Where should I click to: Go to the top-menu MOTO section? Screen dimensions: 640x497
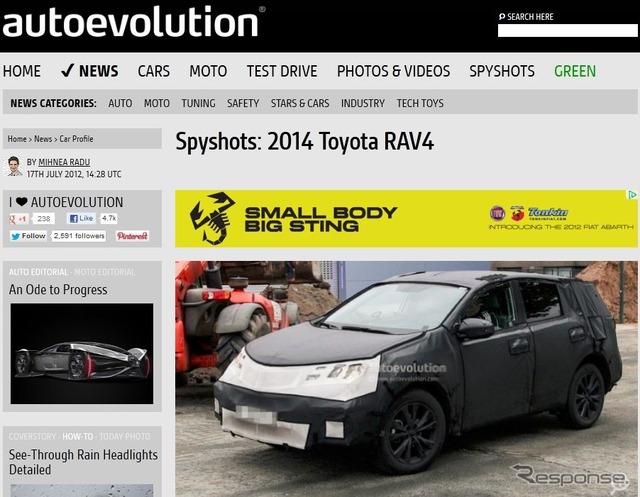[x=208, y=71]
